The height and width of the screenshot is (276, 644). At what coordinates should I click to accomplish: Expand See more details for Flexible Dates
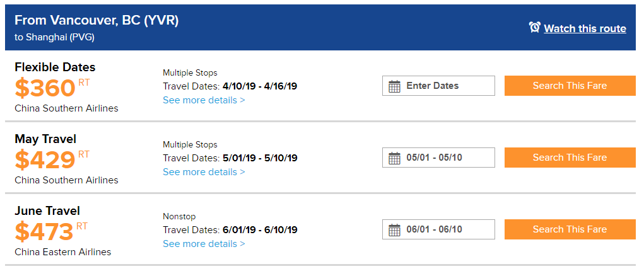tap(204, 100)
